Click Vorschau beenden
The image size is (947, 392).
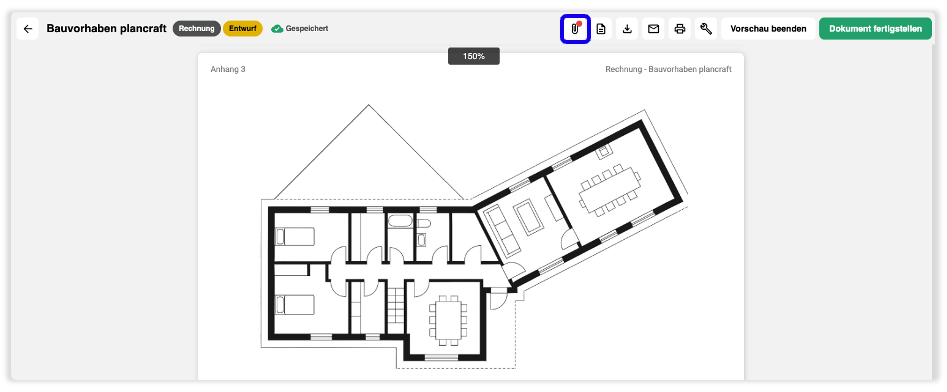click(768, 29)
